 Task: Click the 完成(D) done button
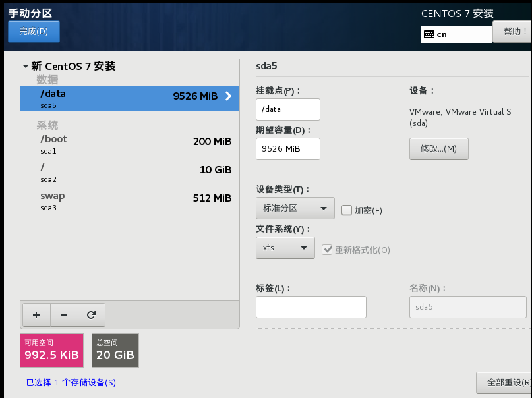point(34,32)
